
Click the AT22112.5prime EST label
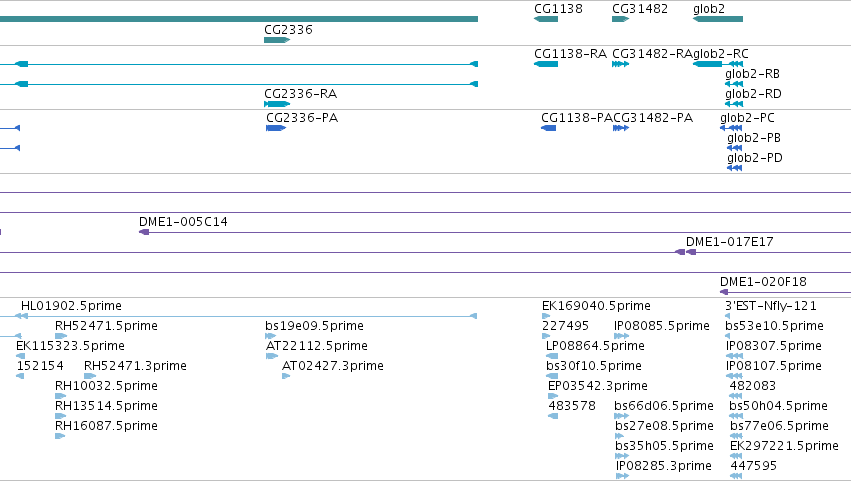pyautogui.click(x=316, y=346)
